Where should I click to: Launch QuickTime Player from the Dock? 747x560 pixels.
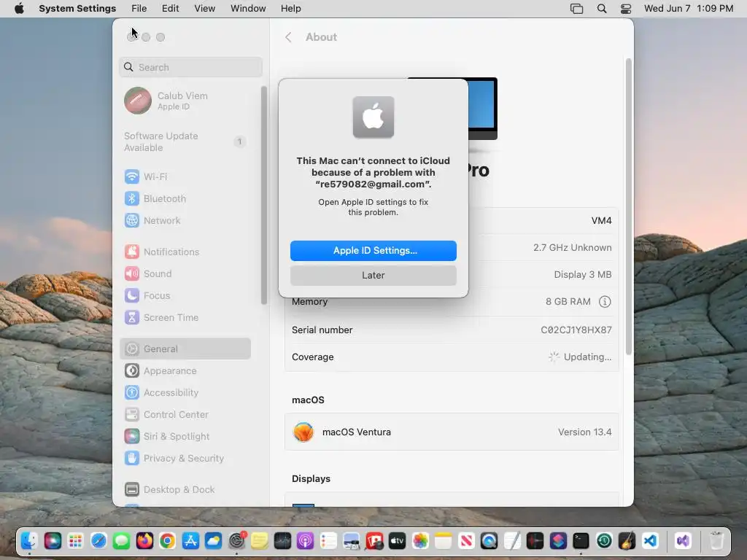[x=489, y=541]
